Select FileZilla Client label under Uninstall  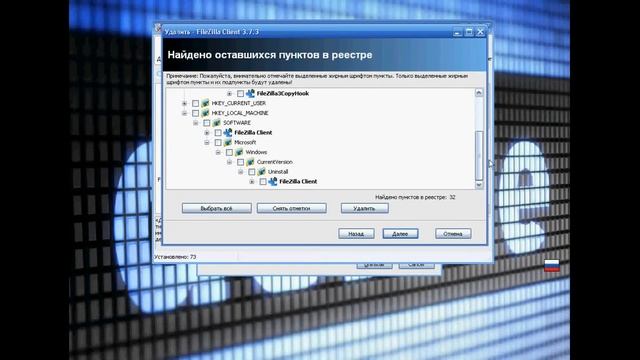(298, 182)
